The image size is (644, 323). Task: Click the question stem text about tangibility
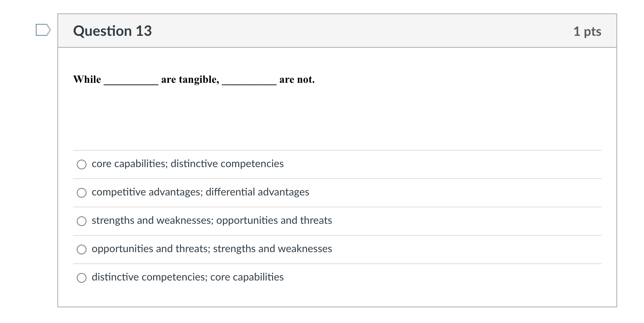[194, 79]
